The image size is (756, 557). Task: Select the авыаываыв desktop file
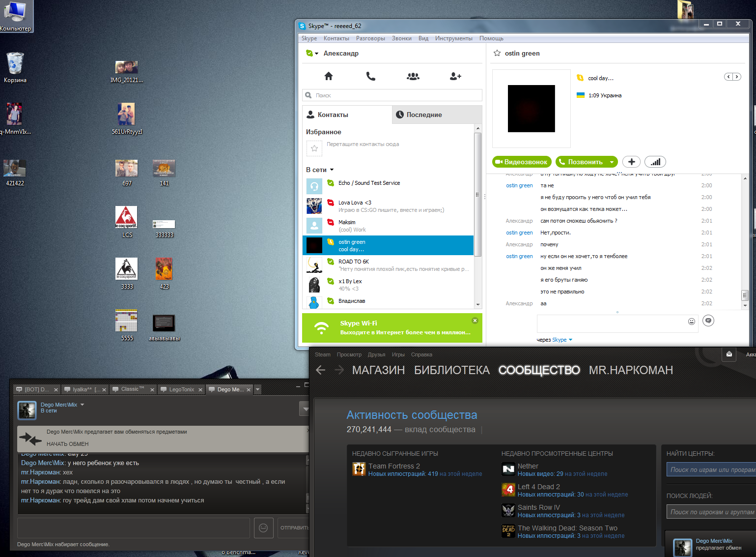click(164, 327)
